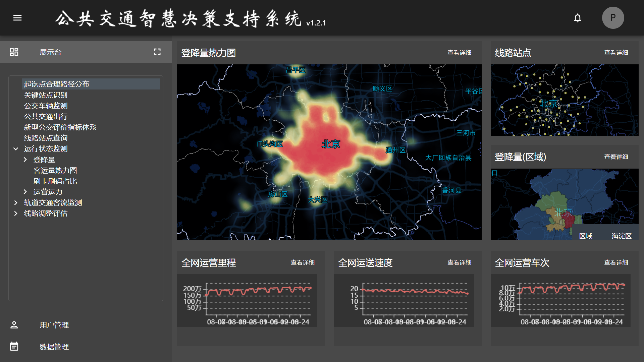
Task: Select 关键站点识别 item
Action: pos(46,95)
